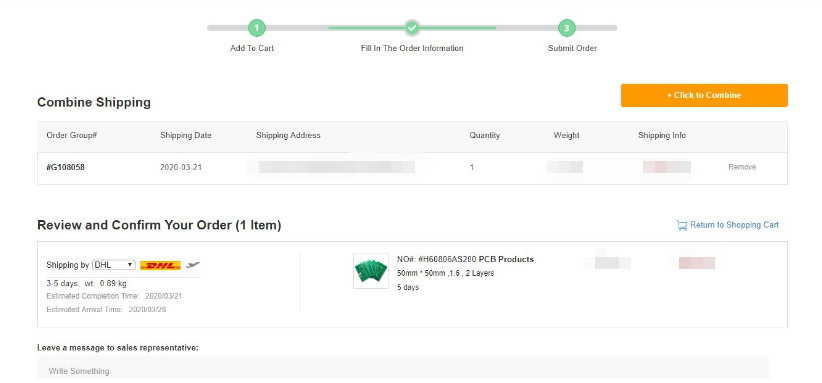Click the shopping cart icon
The height and width of the screenshot is (383, 822).
pos(682,225)
